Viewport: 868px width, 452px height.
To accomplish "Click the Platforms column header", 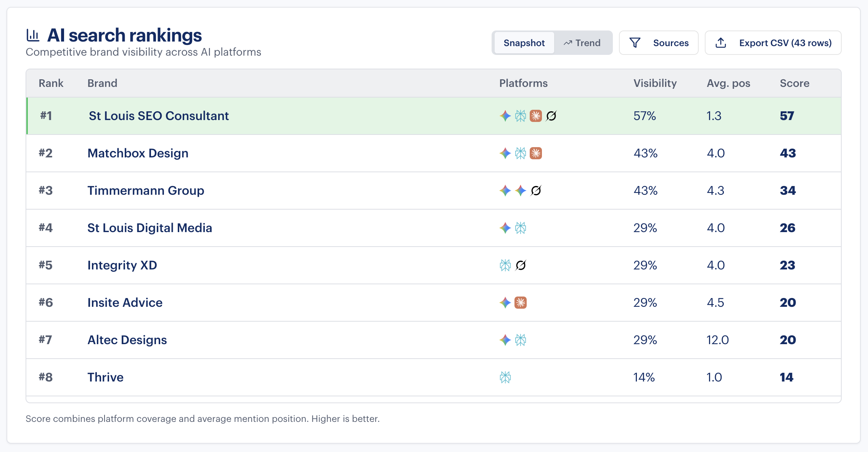I will point(523,83).
